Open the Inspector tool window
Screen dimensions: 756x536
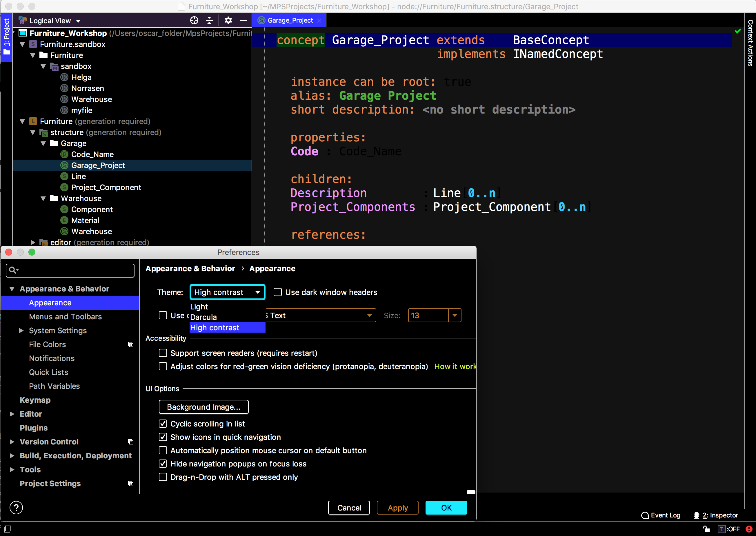tap(716, 515)
